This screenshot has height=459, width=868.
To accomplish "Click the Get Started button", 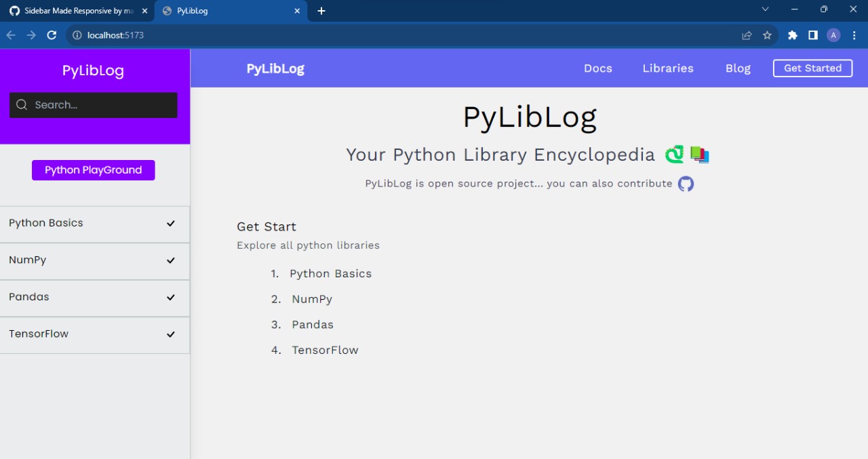I will pos(812,68).
